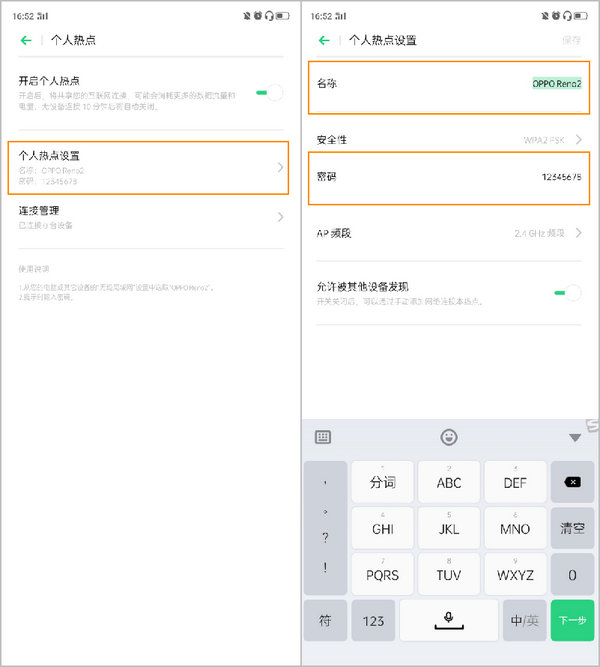Screen dimensions: 600x667
Task: Switch input language with 中/英 key
Action: (x=524, y=620)
